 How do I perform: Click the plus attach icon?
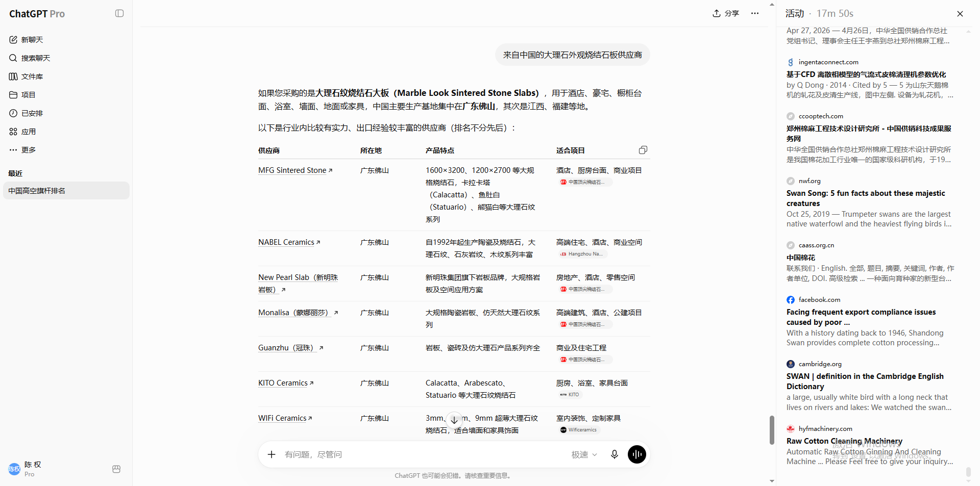272,454
